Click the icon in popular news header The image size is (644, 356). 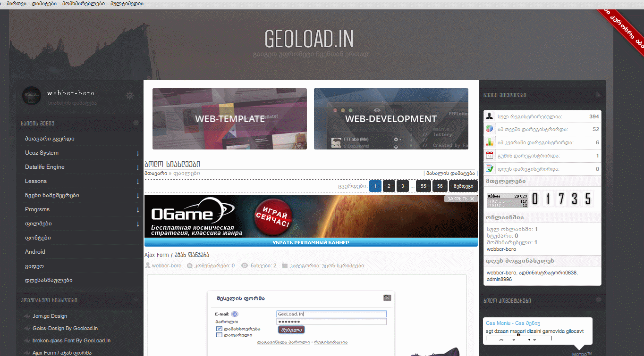click(136, 300)
